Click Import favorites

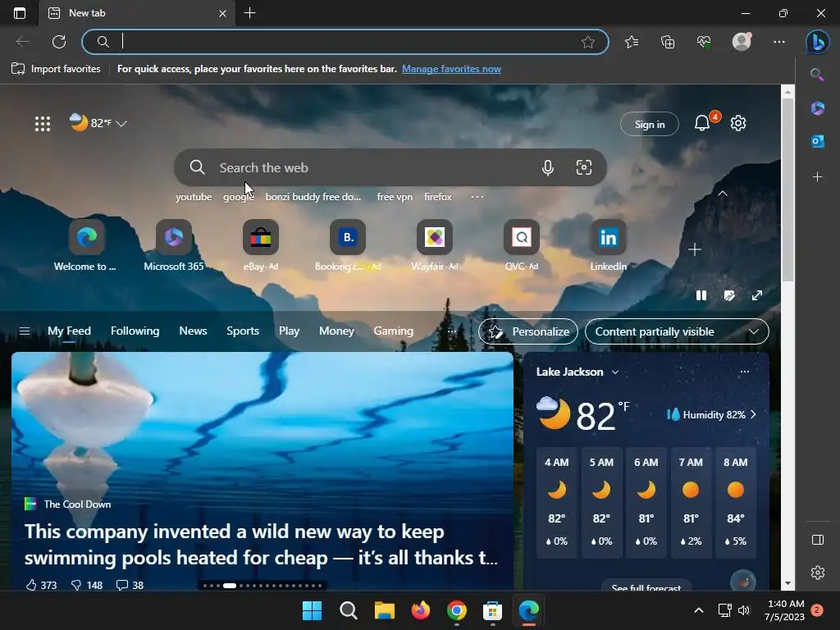[x=56, y=69]
